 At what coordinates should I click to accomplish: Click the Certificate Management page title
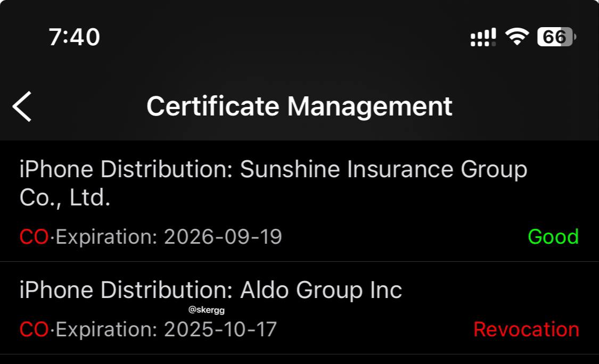[299, 106]
